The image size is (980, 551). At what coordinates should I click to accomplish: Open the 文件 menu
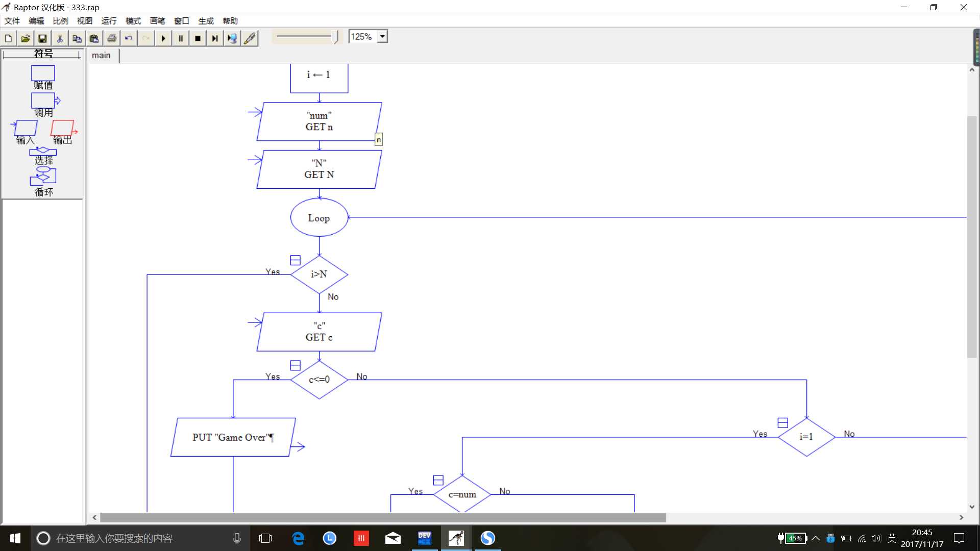pos(12,21)
